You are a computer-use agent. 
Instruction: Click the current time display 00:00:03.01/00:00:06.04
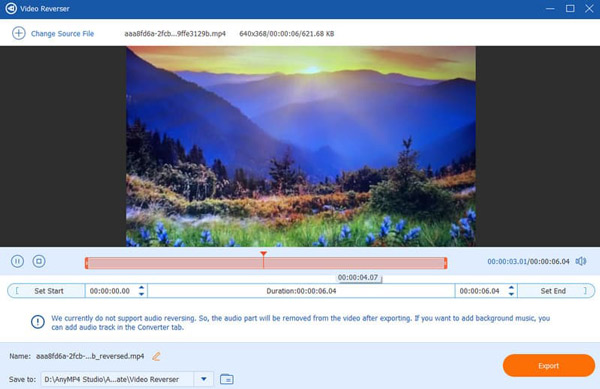[528, 262]
